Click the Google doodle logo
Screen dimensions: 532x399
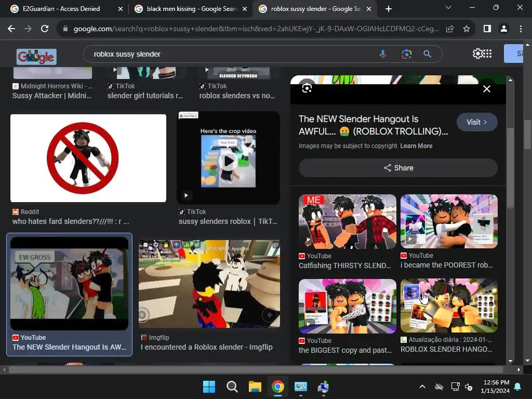36,57
